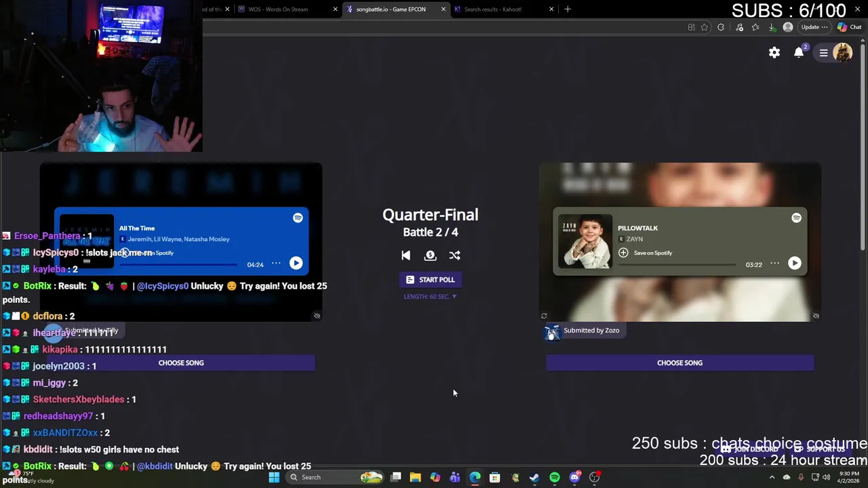The image size is (868, 488).
Task: Go back to the previous battle
Action: (406, 256)
